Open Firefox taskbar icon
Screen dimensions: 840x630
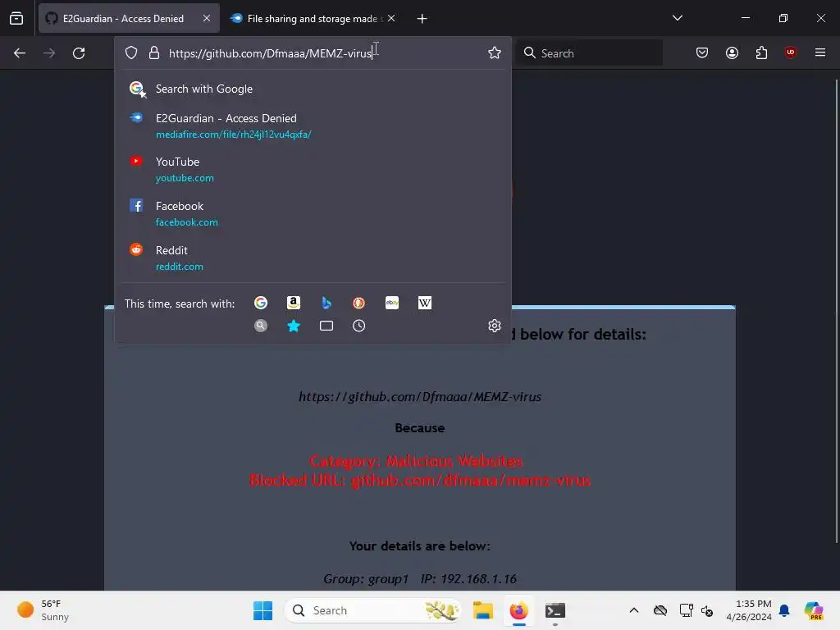click(518, 610)
